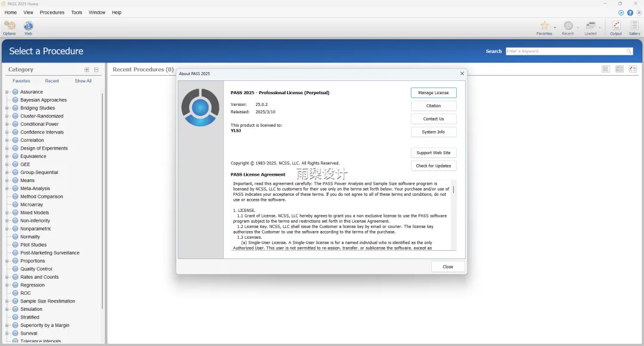The height and width of the screenshot is (346, 644).
Task: Open the Web toolbar icon
Action: [x=28, y=28]
